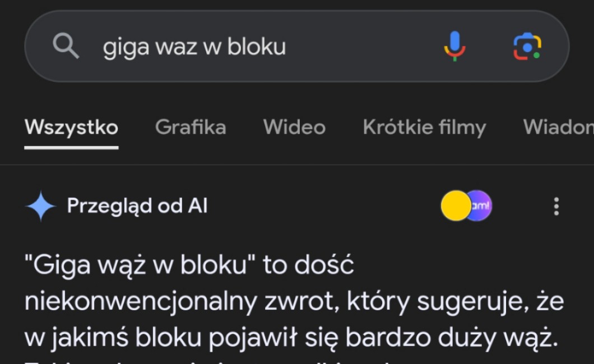Click the "giga waz w bloku" query text
Viewport: 594px width, 364px height.
(x=194, y=46)
